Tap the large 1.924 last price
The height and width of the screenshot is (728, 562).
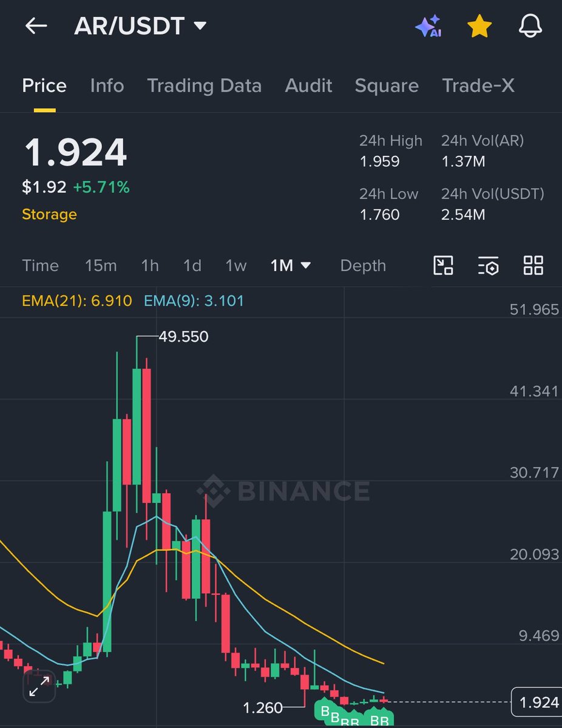point(75,153)
